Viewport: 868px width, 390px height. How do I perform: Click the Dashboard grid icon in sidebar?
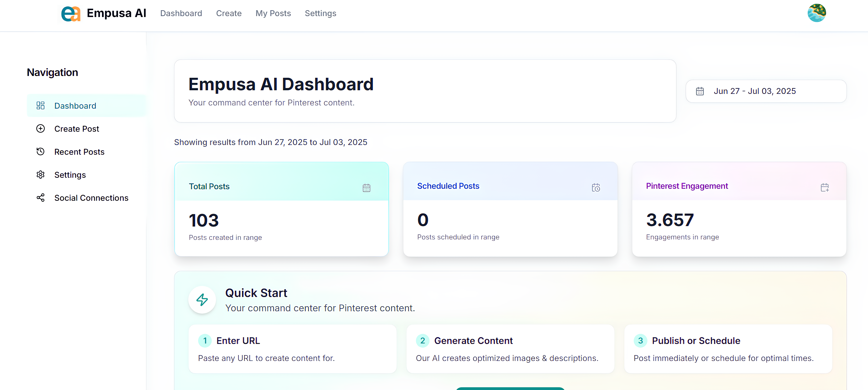click(40, 106)
